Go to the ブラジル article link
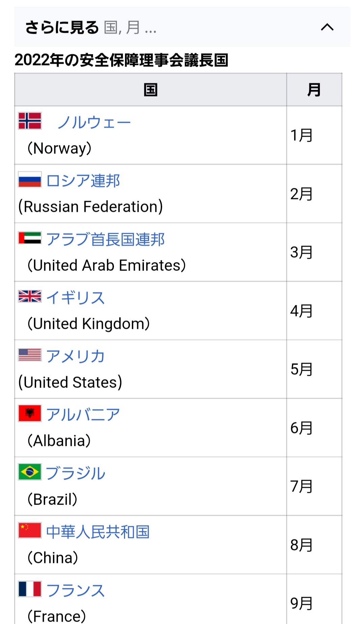This screenshot has height=624, width=364. click(x=75, y=473)
